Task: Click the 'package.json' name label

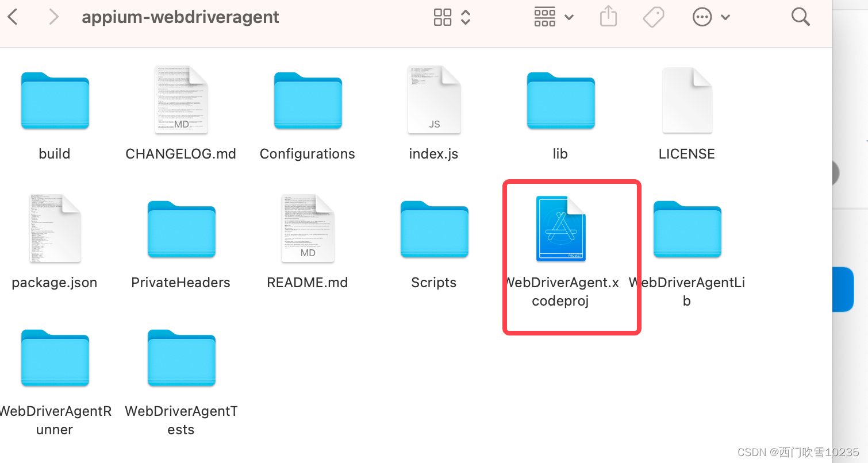Action: pos(55,283)
